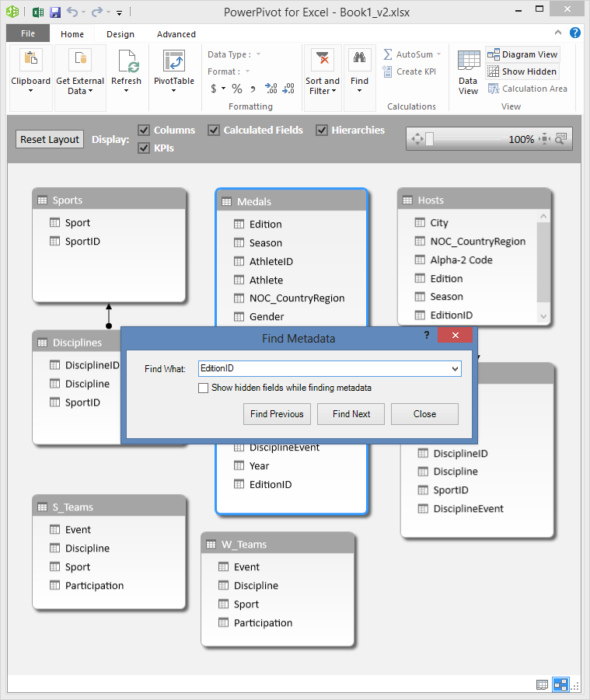This screenshot has height=700, width=590.
Task: Select the Home ribbon tab
Action: pyautogui.click(x=72, y=34)
